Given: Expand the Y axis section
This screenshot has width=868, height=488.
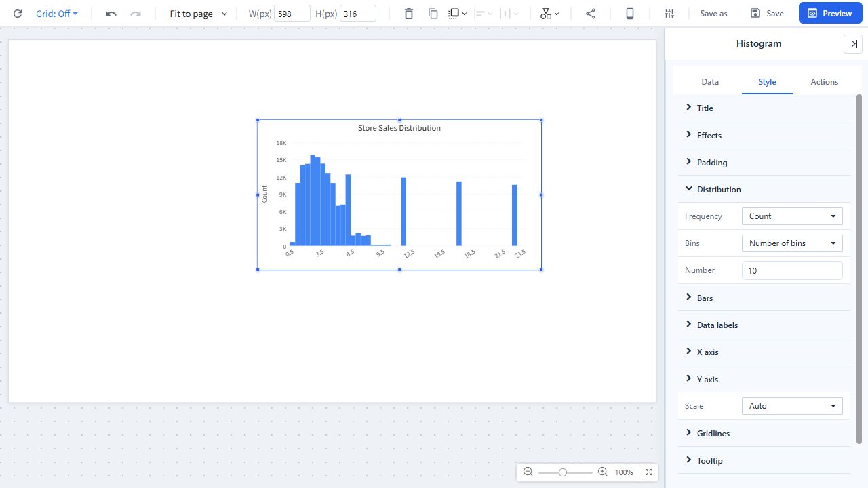Looking at the screenshot, I should pos(764,379).
